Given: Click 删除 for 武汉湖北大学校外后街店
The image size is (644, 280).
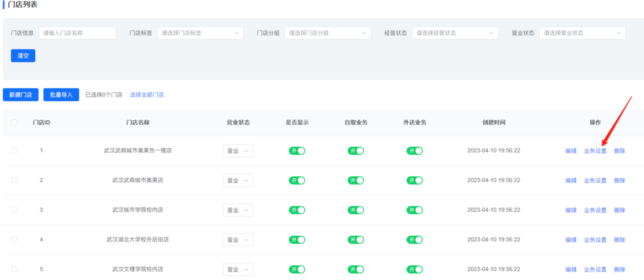Looking at the screenshot, I should tap(620, 240).
